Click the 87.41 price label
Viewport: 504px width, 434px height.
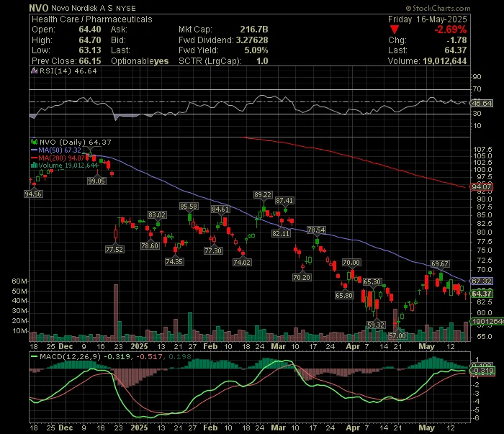pos(284,201)
